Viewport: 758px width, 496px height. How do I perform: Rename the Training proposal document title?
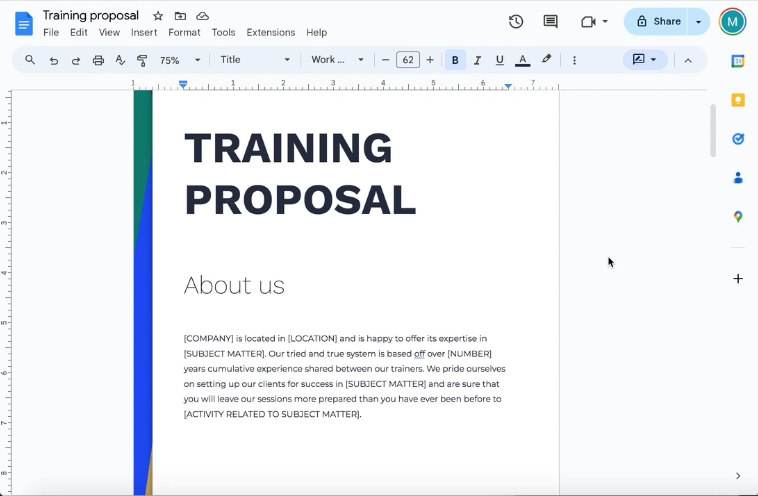[x=91, y=15]
